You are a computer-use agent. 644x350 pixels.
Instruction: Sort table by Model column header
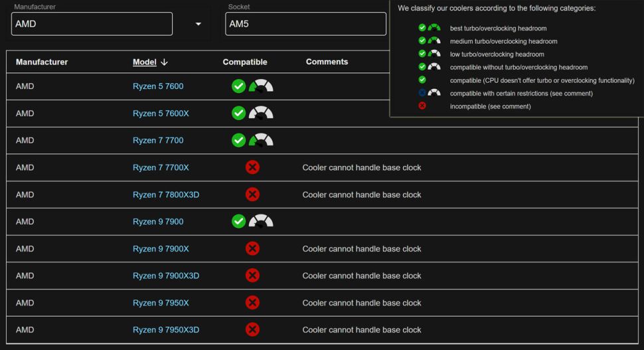pos(144,62)
